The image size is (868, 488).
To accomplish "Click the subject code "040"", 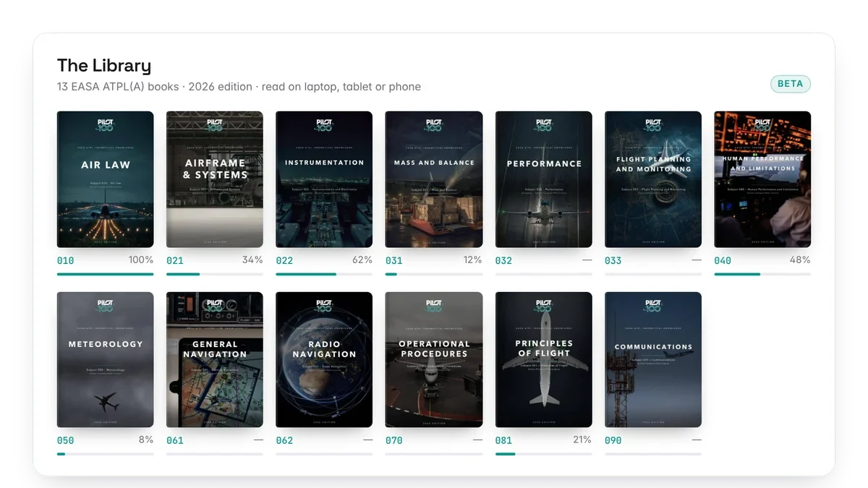I will (723, 260).
